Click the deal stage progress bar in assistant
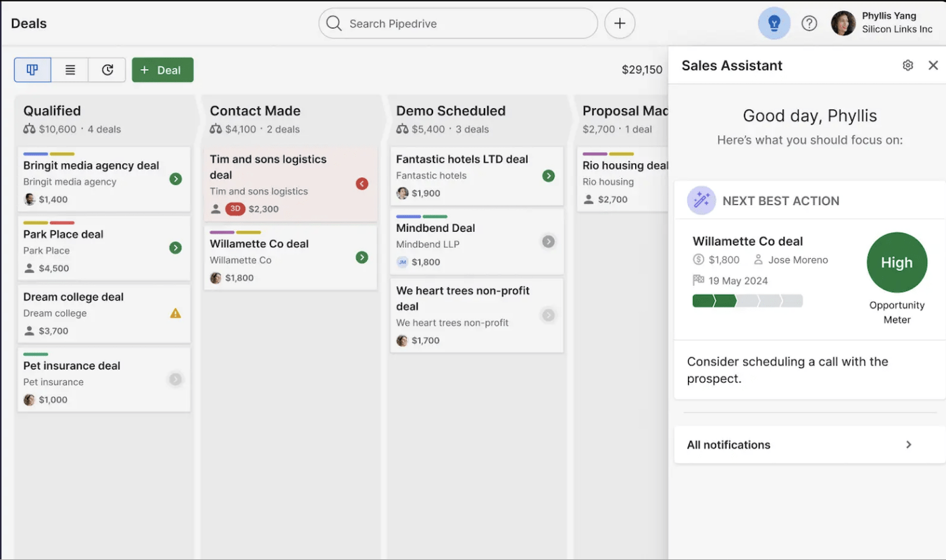Screen dimensions: 946x560 [x=747, y=301]
